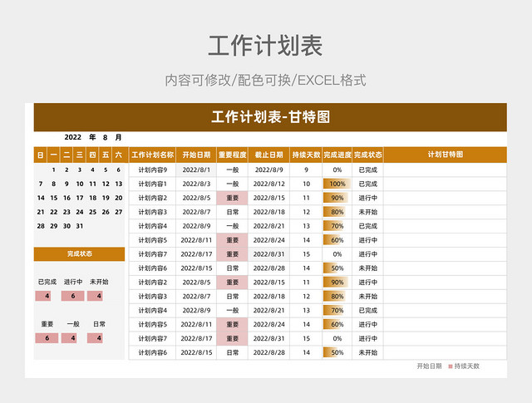The width and height of the screenshot is (532, 403).
Task: Select the count 6 under 进行中
Action: tap(73, 296)
